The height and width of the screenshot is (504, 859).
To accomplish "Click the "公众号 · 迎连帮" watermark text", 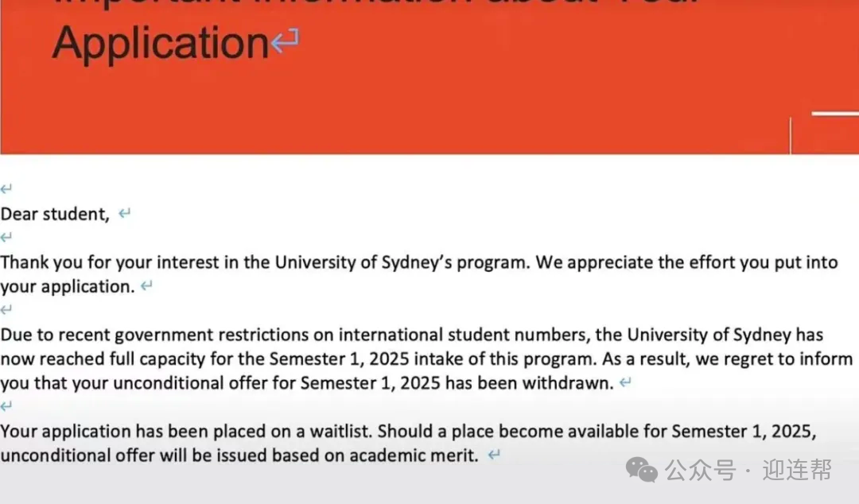I will [x=748, y=470].
